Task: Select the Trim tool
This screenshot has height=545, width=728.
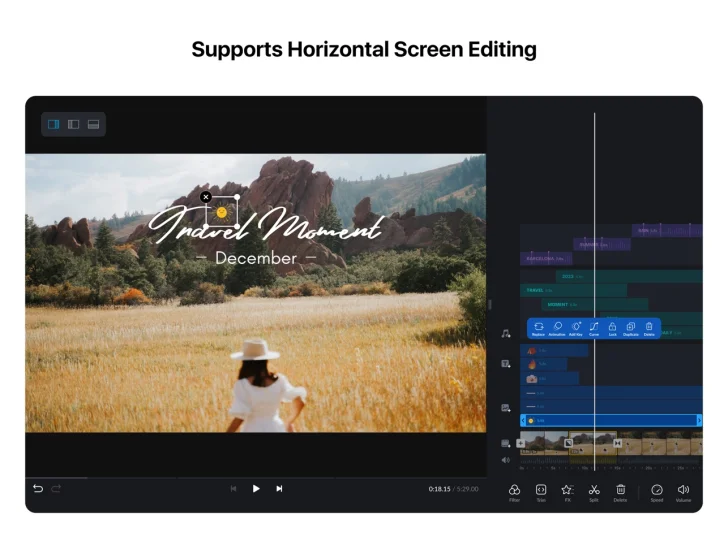Action: pyautogui.click(x=541, y=490)
